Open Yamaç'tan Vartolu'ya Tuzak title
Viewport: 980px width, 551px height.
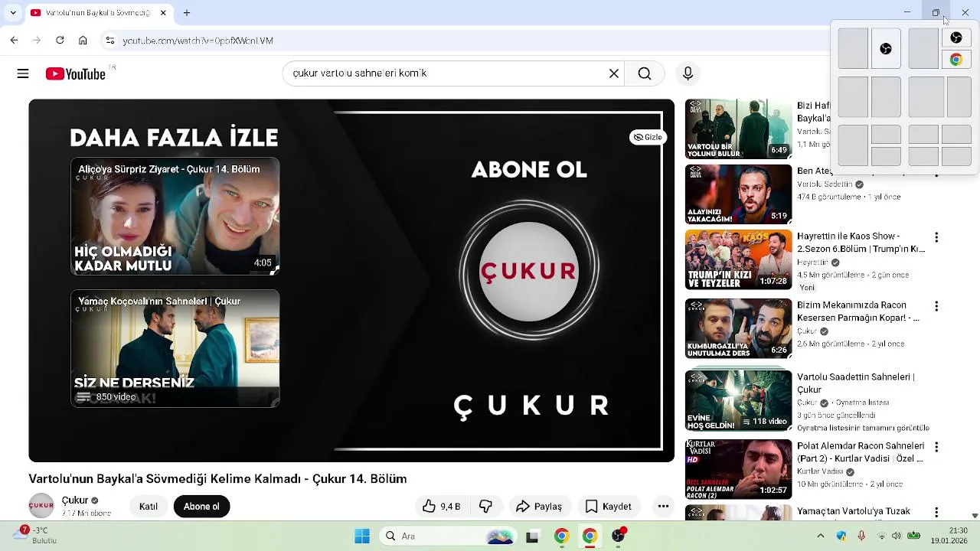tap(854, 510)
